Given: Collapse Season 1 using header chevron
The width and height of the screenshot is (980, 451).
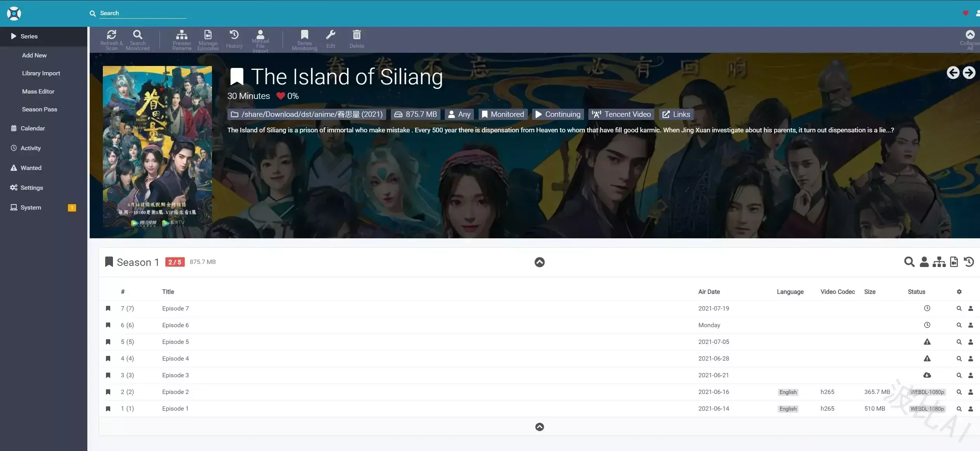Looking at the screenshot, I should (x=539, y=262).
